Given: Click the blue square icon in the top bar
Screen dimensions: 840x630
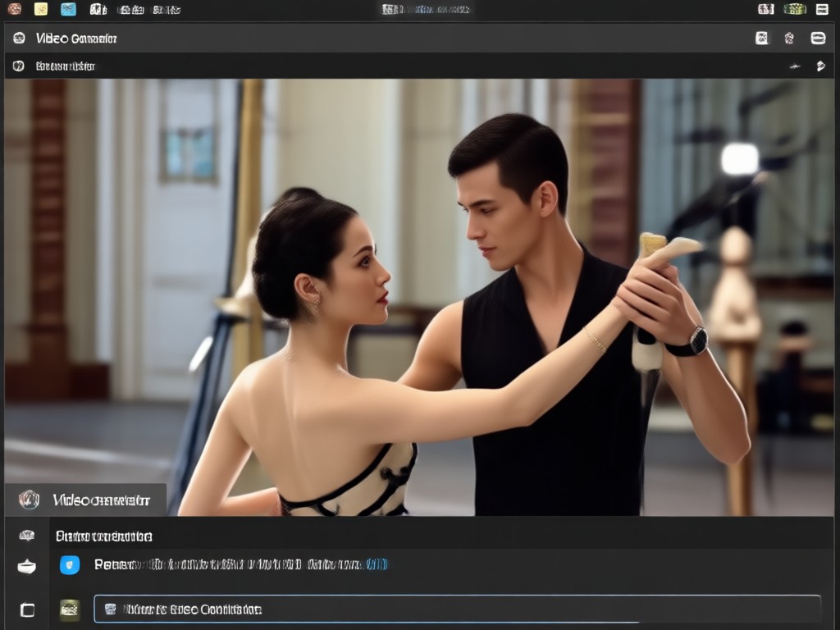Looking at the screenshot, I should 68,9.
